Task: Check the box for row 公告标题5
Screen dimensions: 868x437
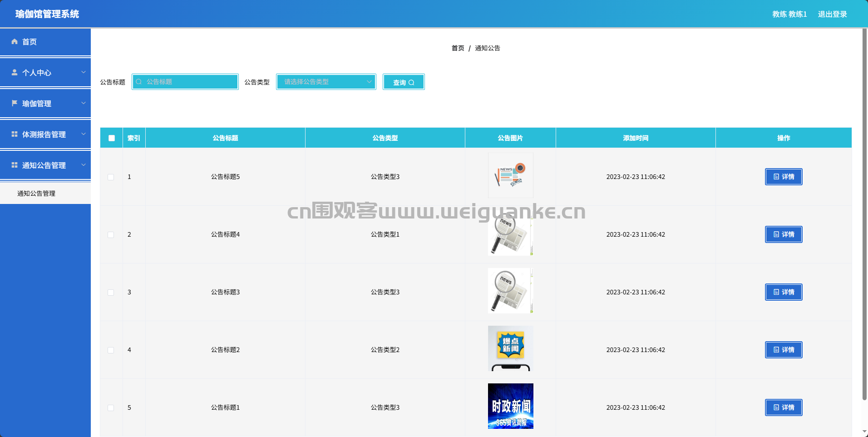Action: click(x=111, y=177)
